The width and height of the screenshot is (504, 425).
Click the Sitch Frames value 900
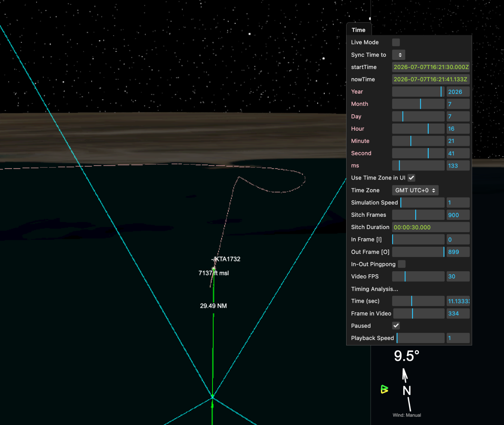pos(458,215)
